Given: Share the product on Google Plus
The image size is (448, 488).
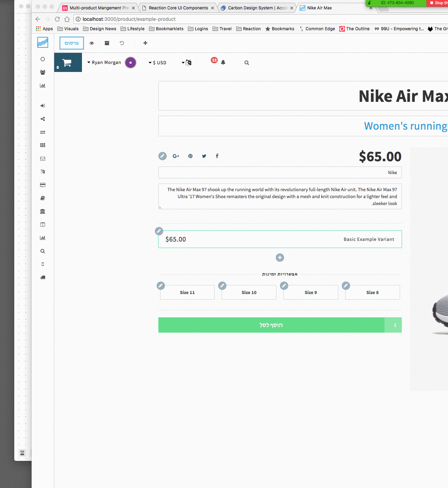Looking at the screenshot, I should [176, 156].
